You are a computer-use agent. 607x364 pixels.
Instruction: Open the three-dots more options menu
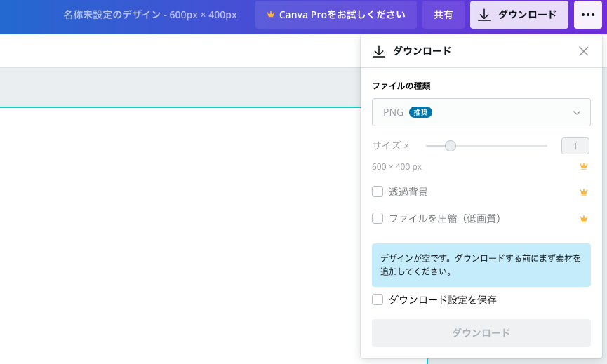click(587, 15)
